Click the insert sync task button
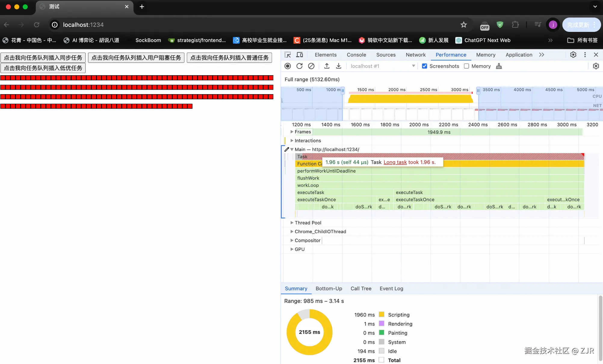This screenshot has width=603, height=364. pos(43,57)
